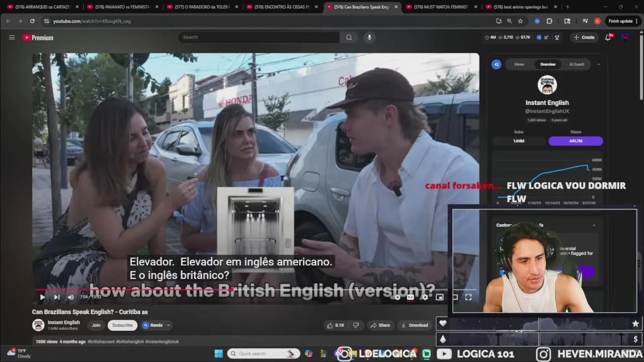
Task: Collapse the IQ overview panel chevron
Action: pyautogui.click(x=598, y=64)
